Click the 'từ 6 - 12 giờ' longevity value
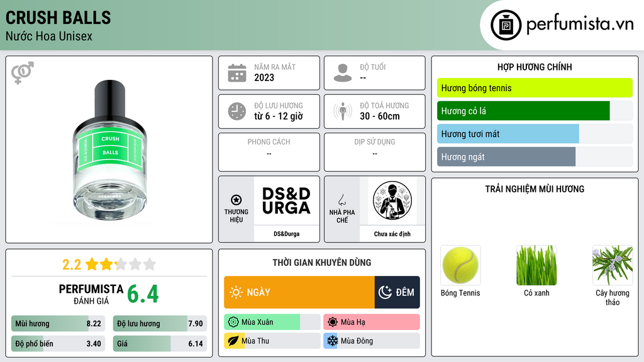 click(x=279, y=116)
